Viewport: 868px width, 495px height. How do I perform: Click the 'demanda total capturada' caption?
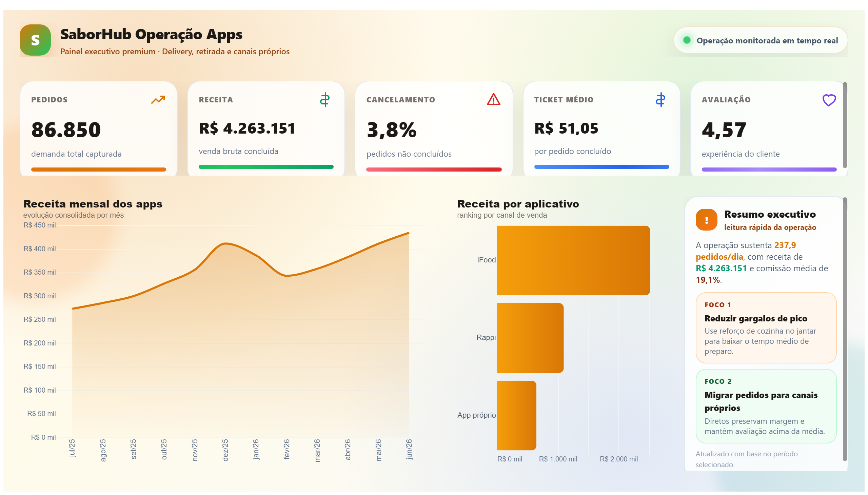coord(76,154)
